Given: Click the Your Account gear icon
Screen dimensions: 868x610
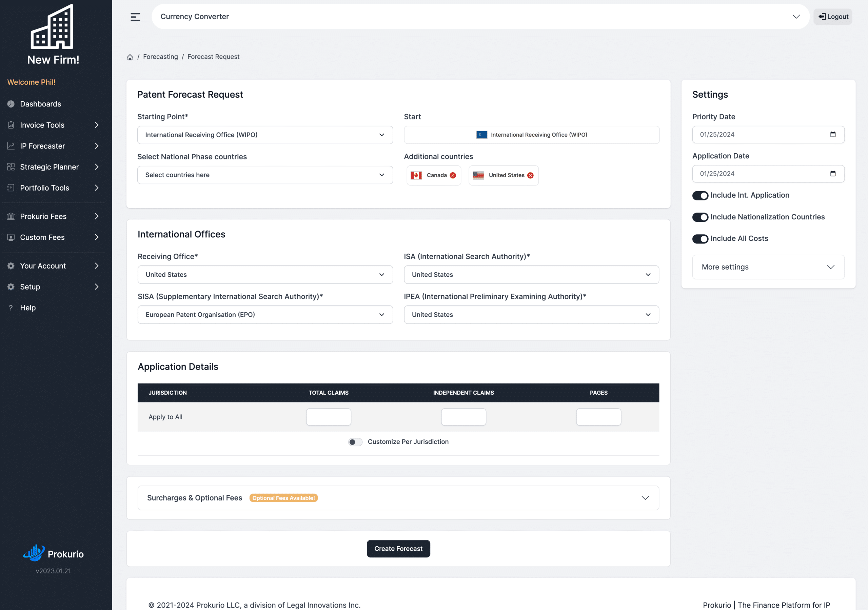Looking at the screenshot, I should [x=11, y=266].
